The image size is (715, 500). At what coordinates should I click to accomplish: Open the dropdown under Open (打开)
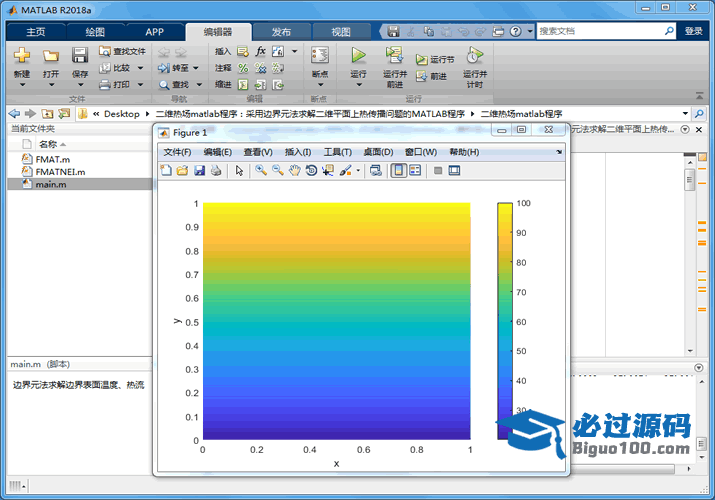tap(51, 85)
